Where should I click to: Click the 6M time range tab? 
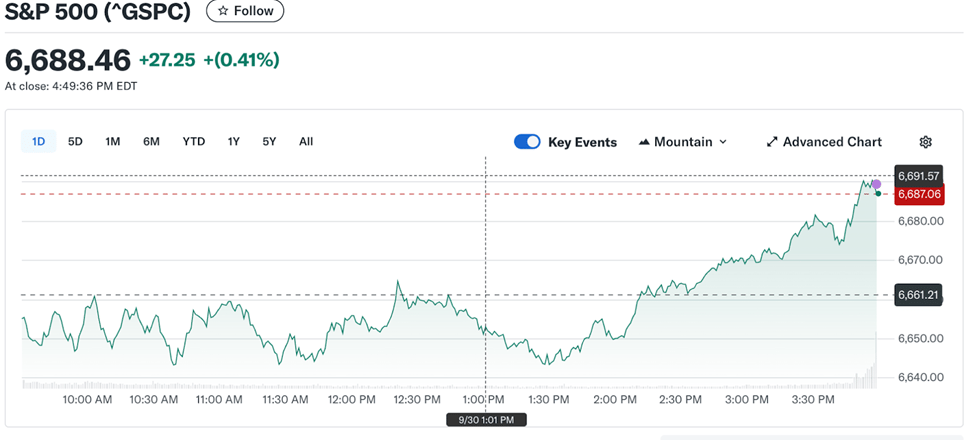(151, 142)
